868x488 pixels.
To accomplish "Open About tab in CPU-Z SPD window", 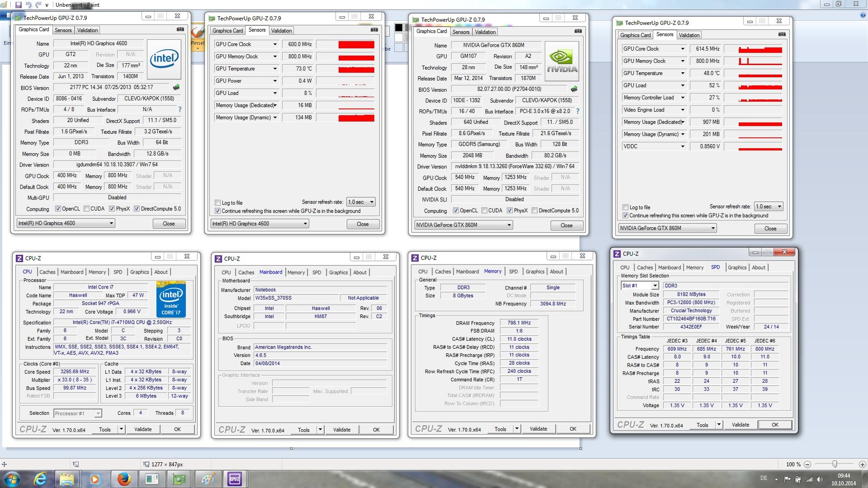I will [x=759, y=268].
